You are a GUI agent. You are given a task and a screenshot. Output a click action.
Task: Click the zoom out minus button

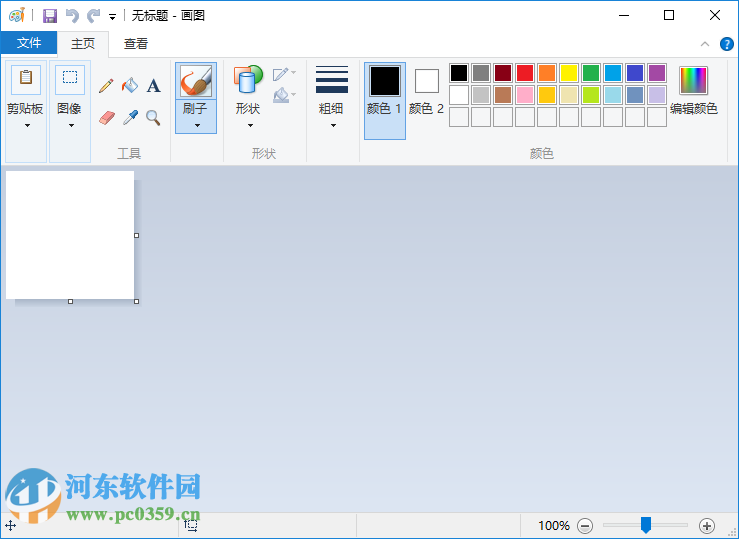585,525
